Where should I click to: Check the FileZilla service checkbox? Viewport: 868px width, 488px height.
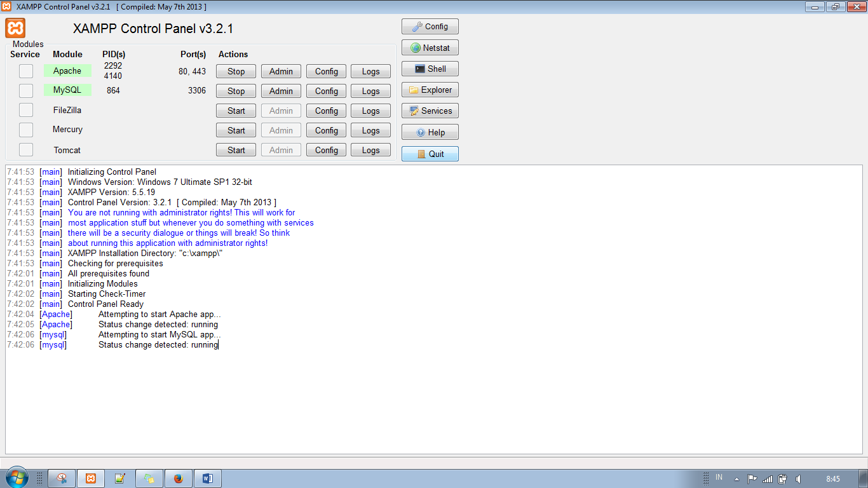(x=25, y=110)
